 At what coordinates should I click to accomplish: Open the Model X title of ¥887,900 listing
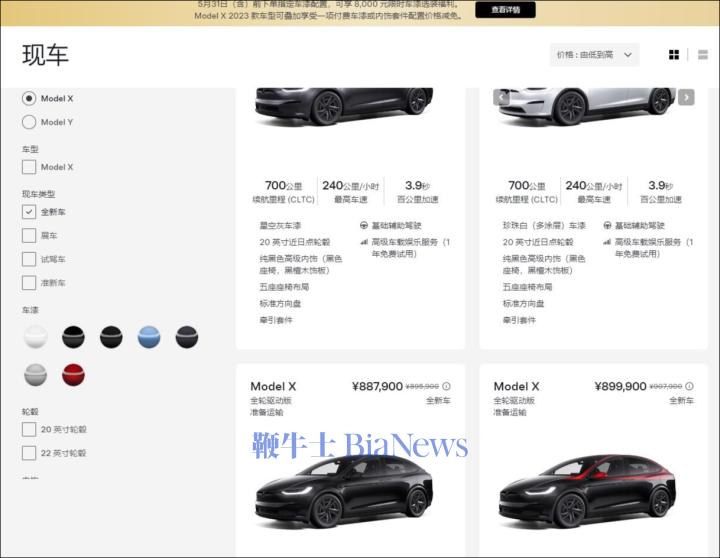point(273,386)
